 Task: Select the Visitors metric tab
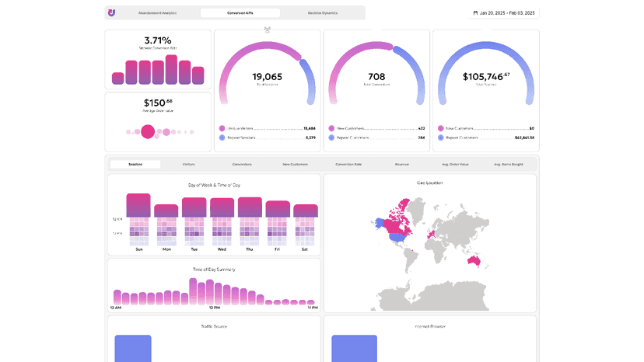point(188,164)
